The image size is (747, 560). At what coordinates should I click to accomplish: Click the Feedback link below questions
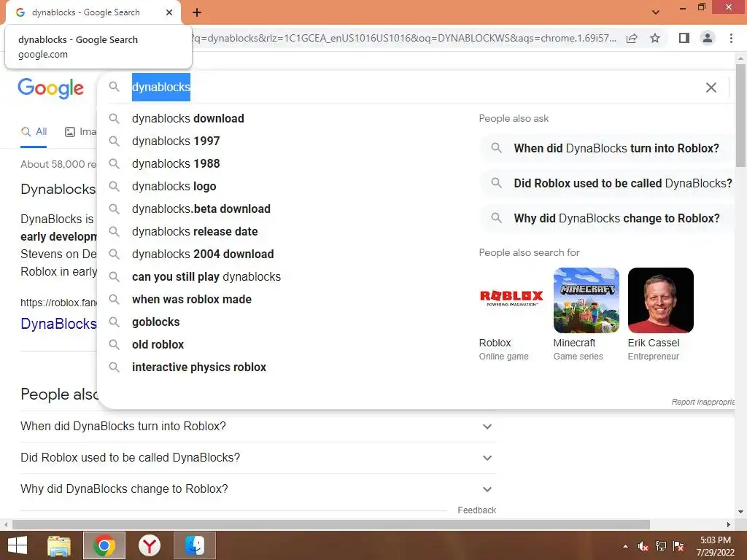[476, 510]
